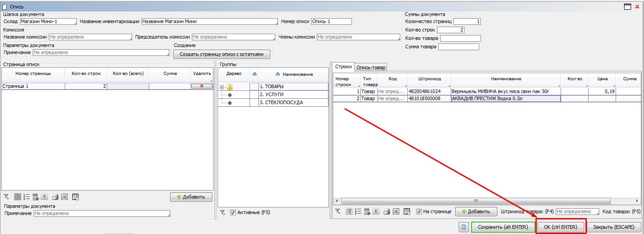
Task: Select the УСЛУГИ group row
Action: [x=293, y=94]
